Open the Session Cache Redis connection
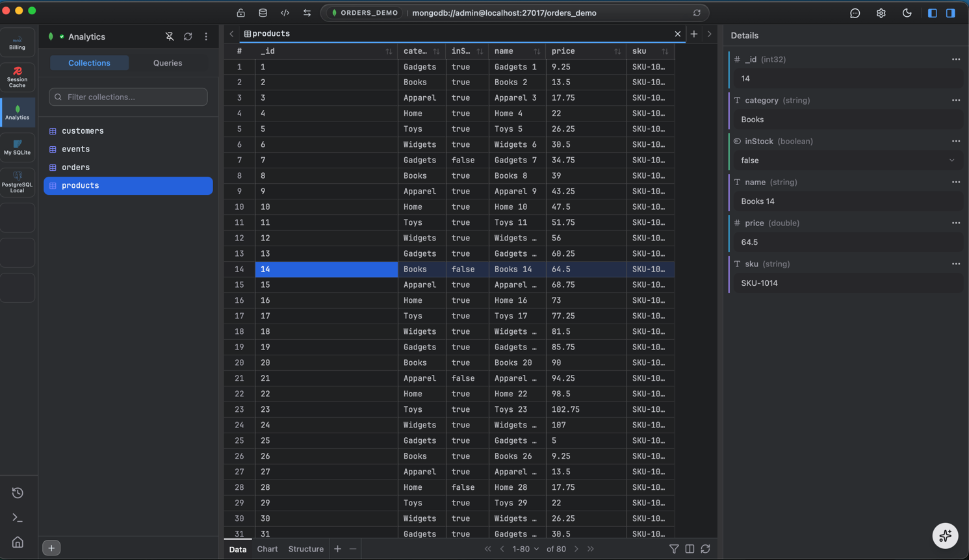Screen dimensions: 969x560 (x=18, y=77)
